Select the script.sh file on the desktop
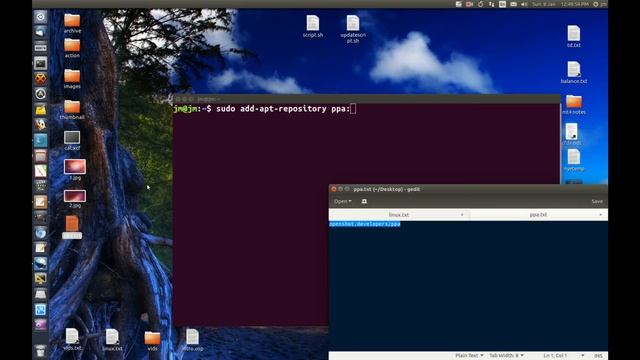 (313, 26)
